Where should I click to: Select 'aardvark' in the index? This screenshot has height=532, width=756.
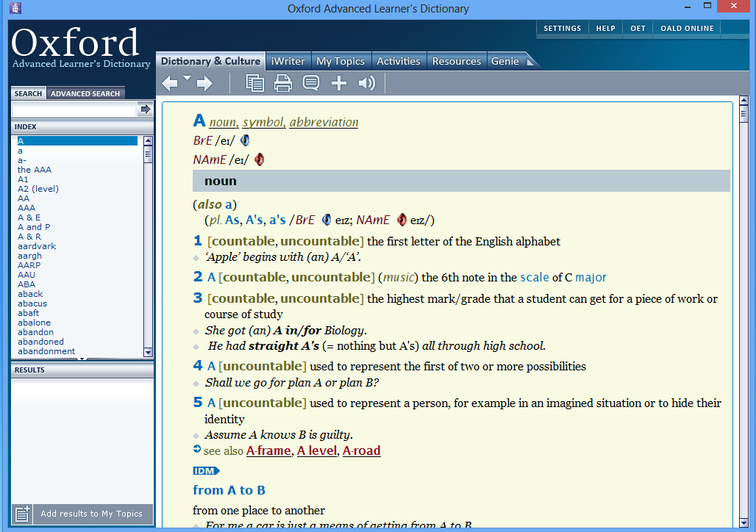pos(37,246)
